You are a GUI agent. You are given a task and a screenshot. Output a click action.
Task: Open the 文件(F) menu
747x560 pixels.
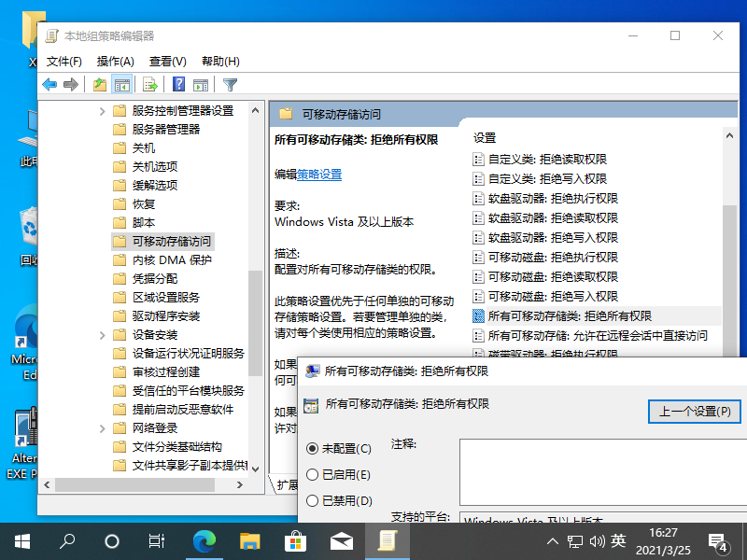62,62
